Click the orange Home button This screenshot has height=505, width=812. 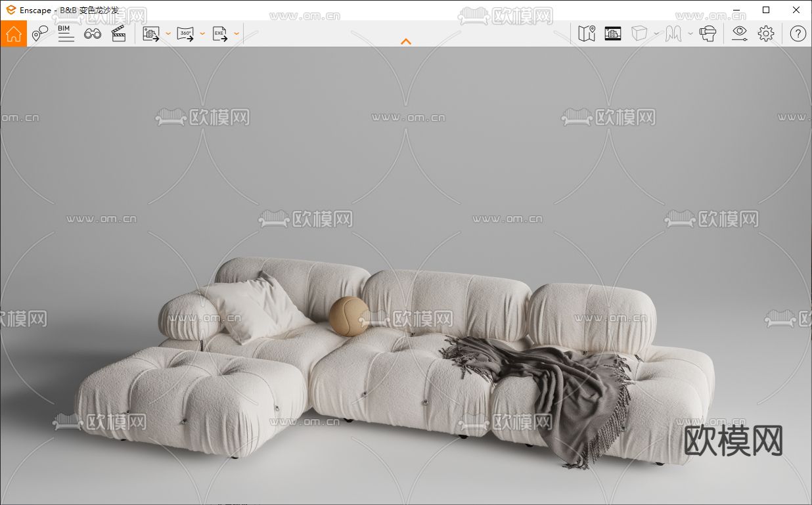[x=14, y=33]
